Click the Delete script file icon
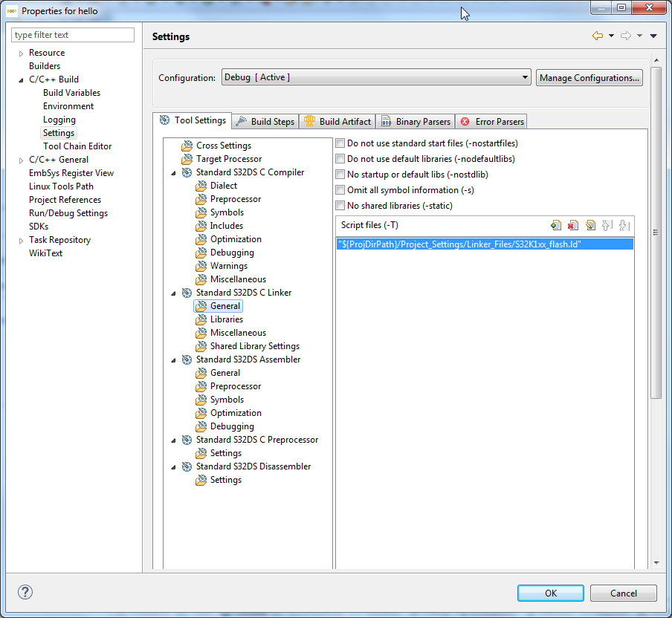The height and width of the screenshot is (618, 672). [x=573, y=225]
